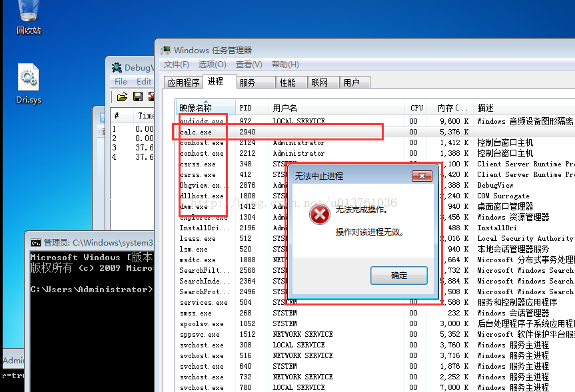Select the audiodg.exe process row

click(x=374, y=121)
